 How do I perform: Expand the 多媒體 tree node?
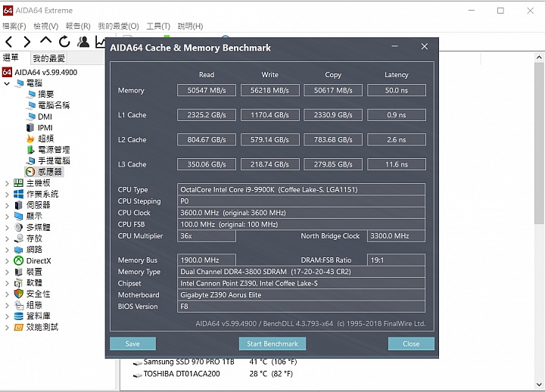pyautogui.click(x=7, y=228)
